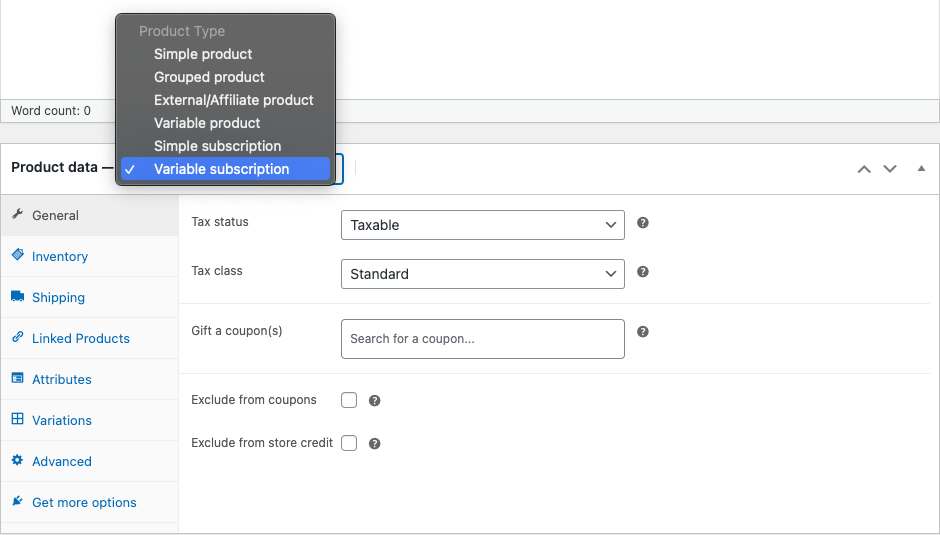
Task: Click the help icon next to Tax status
Action: click(643, 223)
